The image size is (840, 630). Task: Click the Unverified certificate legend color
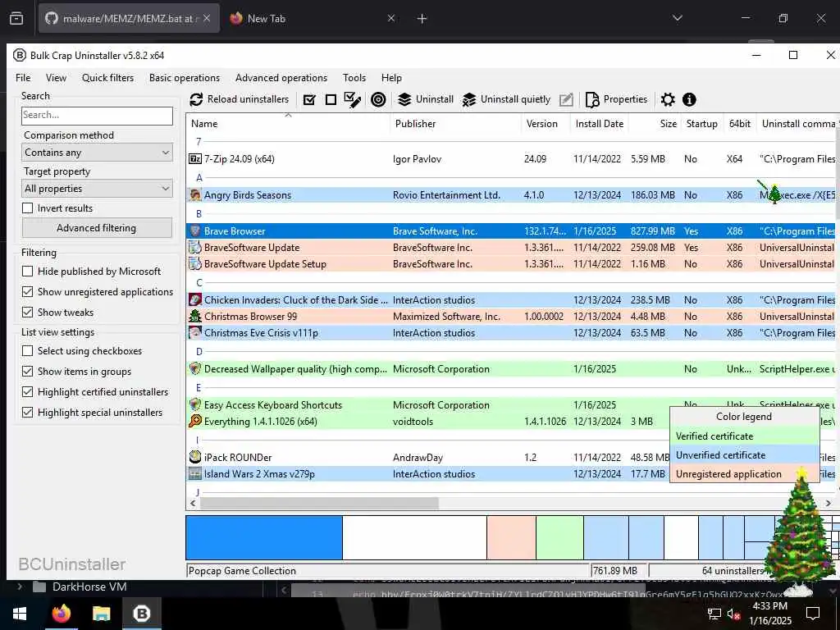pyautogui.click(x=744, y=455)
